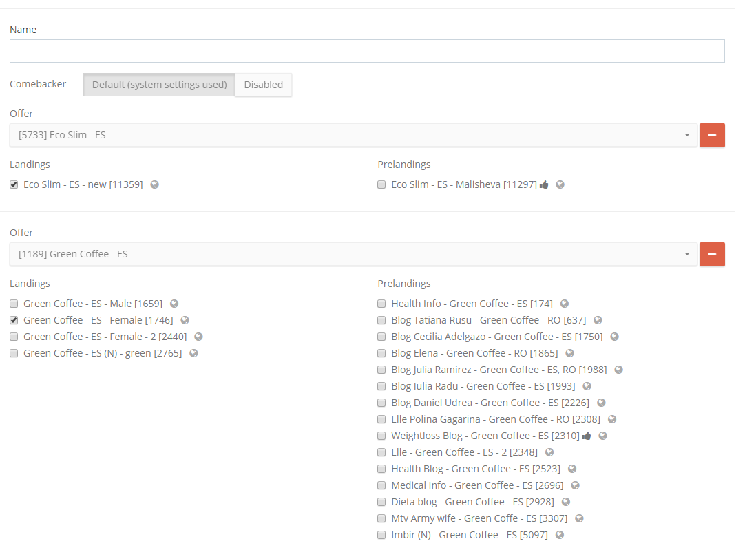This screenshot has height=550, width=756.
Task: Check Blog Tatiana Rusu - Green Coffee prelanding
Action: [381, 319]
